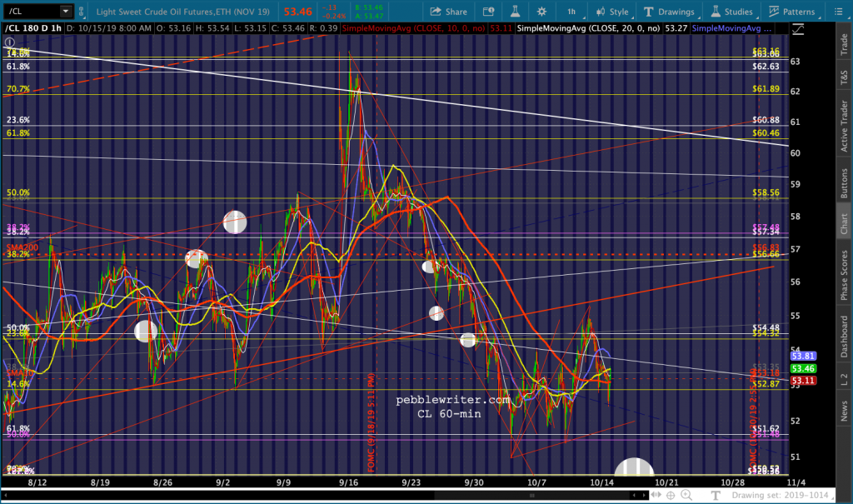Image resolution: width=853 pixels, height=504 pixels.
Task: Select the crosshair pointer icon
Action: click(671, 495)
